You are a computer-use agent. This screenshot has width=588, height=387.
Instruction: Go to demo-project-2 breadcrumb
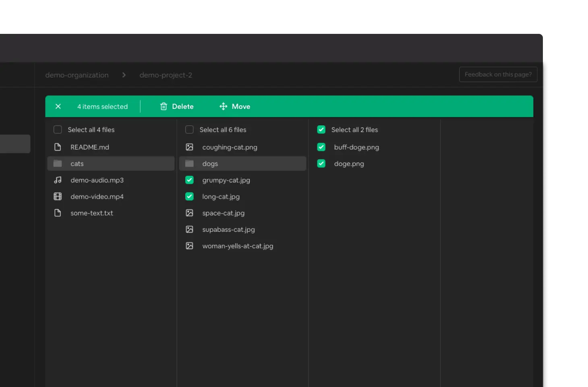click(166, 75)
